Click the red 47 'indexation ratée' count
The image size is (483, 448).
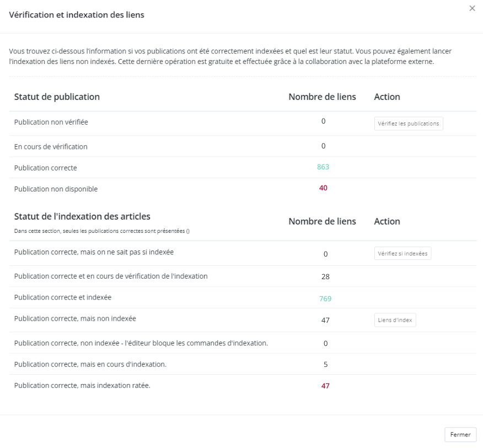click(325, 386)
